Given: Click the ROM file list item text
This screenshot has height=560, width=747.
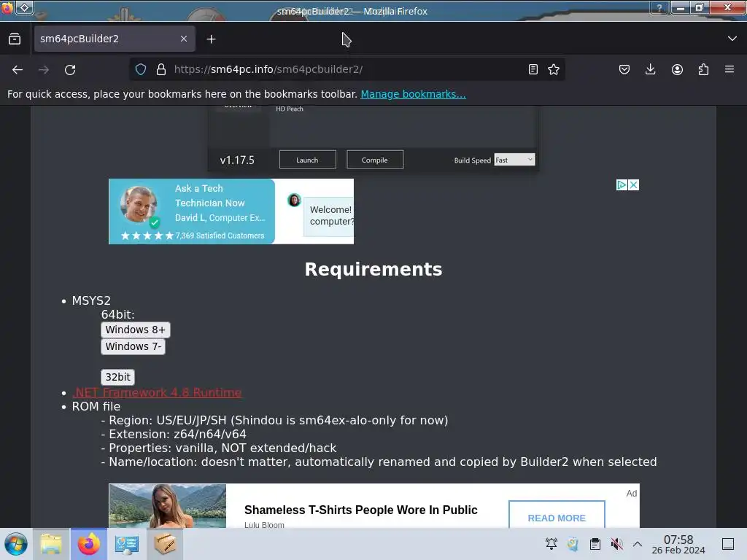Looking at the screenshot, I should 96,406.
